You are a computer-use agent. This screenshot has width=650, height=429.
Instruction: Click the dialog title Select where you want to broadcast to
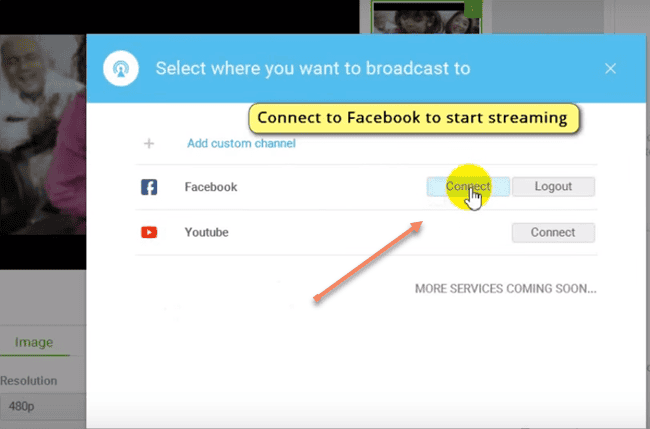pyautogui.click(x=313, y=68)
